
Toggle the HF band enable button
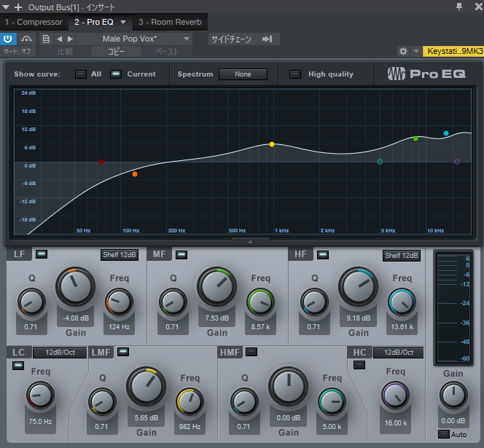pos(323,255)
